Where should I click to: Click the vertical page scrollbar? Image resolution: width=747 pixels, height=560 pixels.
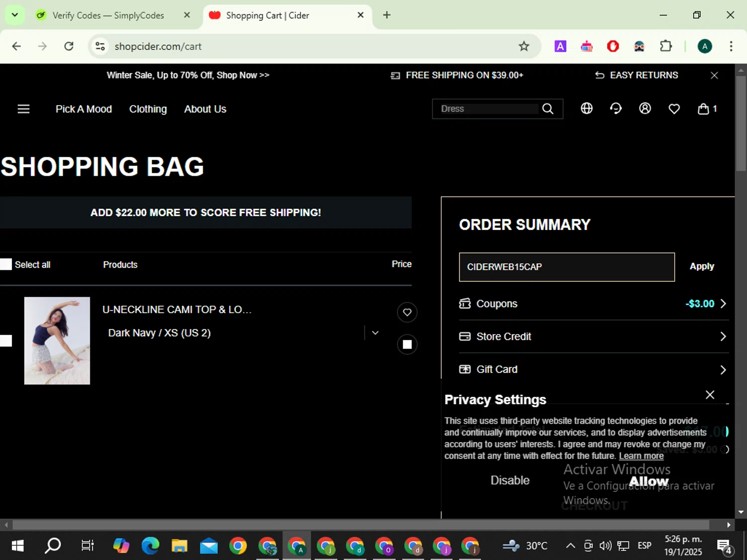tap(741, 124)
